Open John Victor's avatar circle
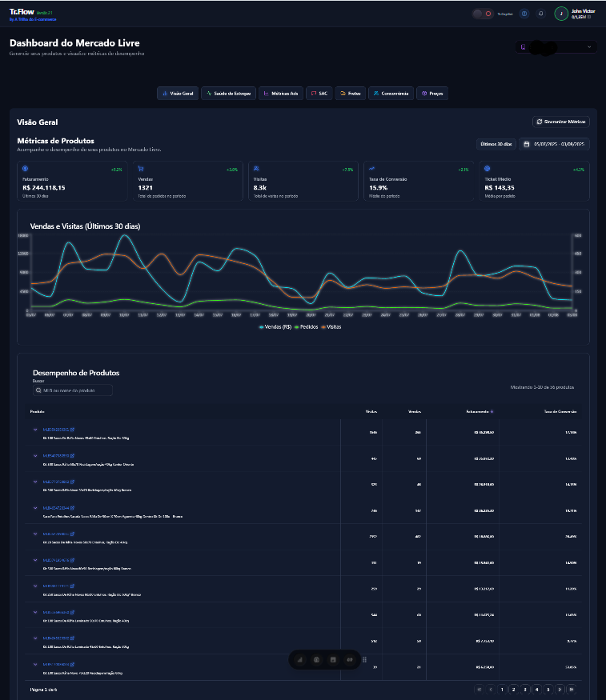This screenshot has height=700, width=606. click(561, 14)
